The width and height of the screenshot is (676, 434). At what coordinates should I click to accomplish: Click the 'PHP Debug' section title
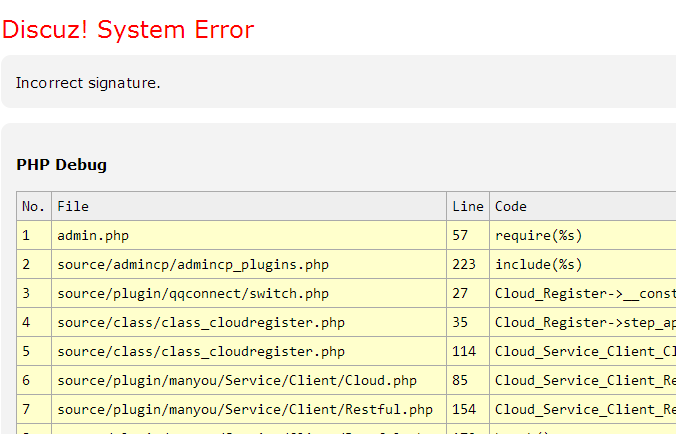click(x=62, y=165)
